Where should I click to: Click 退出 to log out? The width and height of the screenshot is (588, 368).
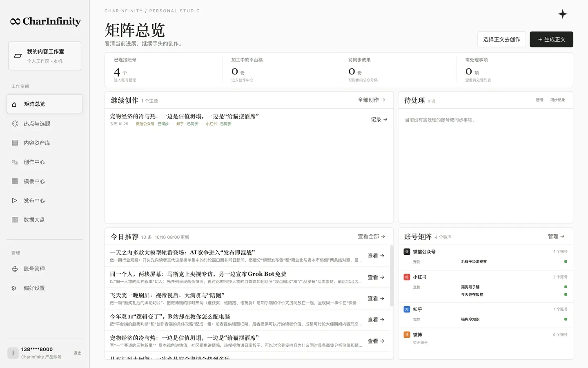click(78, 353)
